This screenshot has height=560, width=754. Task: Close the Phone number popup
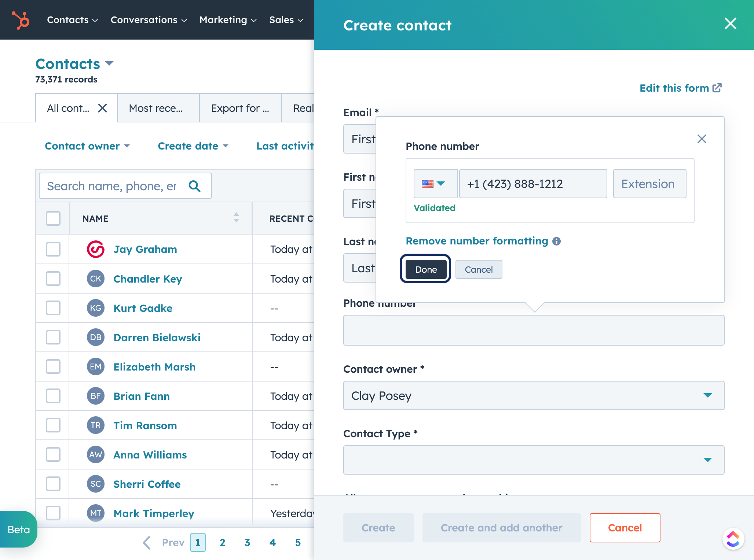click(702, 139)
